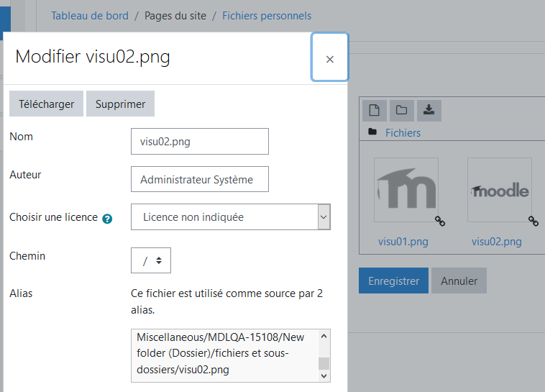
Task: Close the Modifier visu02.png dialog
Action: (329, 58)
